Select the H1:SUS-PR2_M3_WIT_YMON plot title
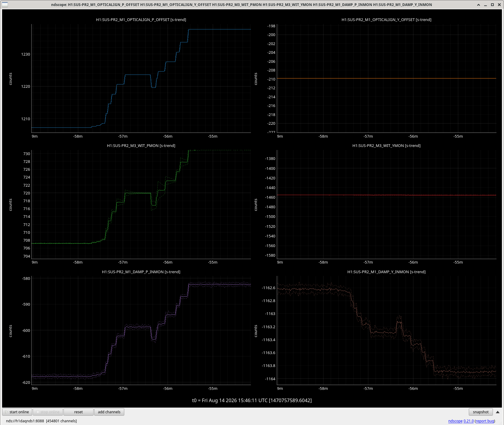The height and width of the screenshot is (425, 504). (x=386, y=145)
